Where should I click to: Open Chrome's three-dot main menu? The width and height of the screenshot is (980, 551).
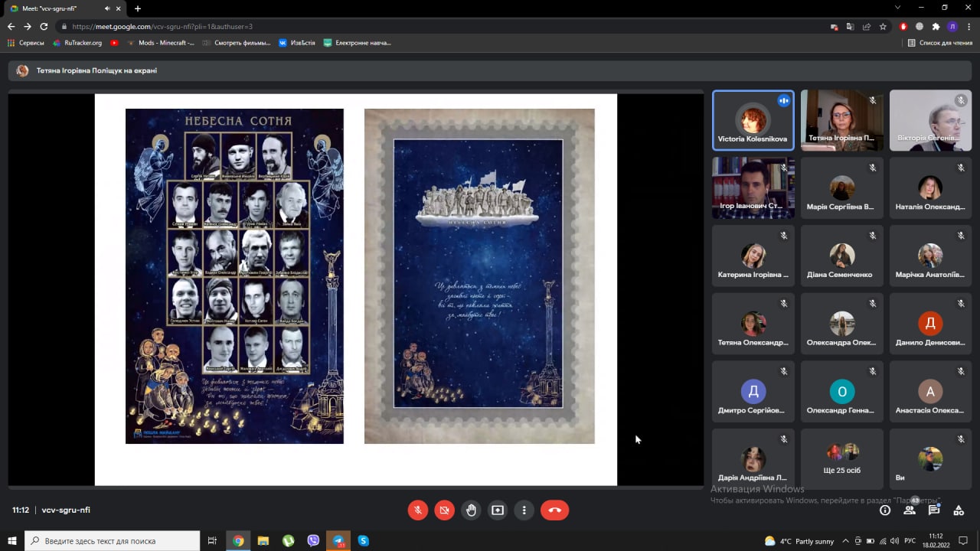[969, 26]
